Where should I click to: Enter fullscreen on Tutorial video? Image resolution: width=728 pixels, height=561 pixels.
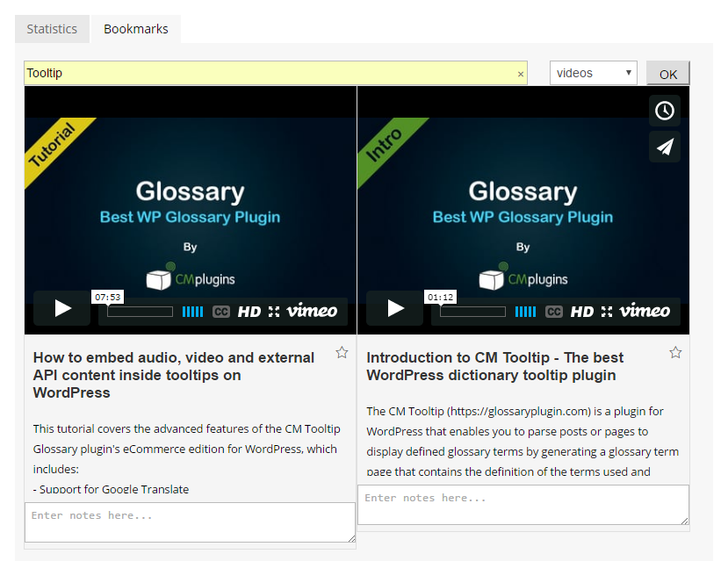[274, 312]
